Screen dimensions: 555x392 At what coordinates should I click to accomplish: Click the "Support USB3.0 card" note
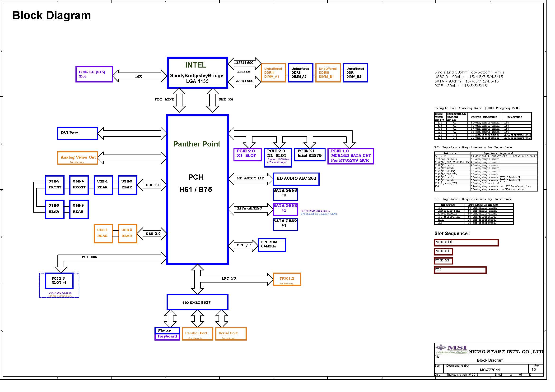[279, 159]
